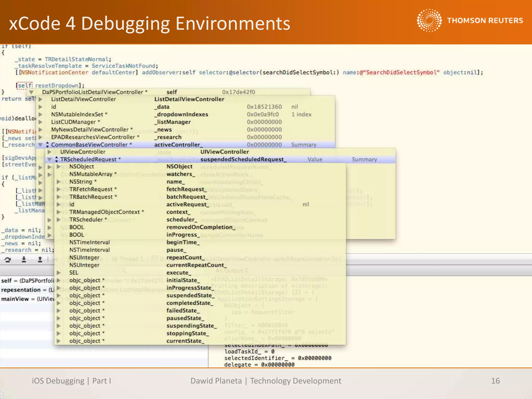Click the TRDetailStateNormal constant in code
532x399 pixels.
click(x=77, y=59)
